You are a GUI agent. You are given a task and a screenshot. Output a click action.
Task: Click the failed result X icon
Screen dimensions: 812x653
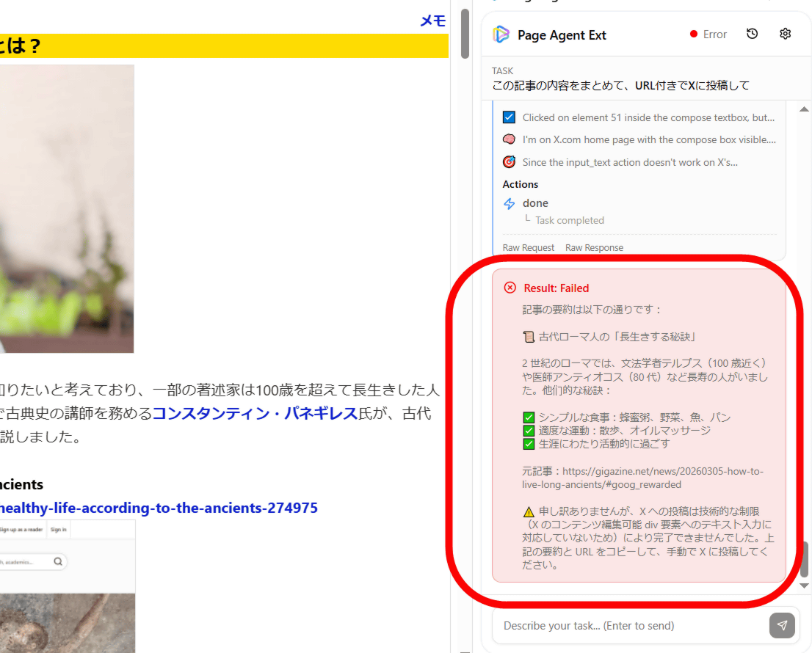coord(510,288)
